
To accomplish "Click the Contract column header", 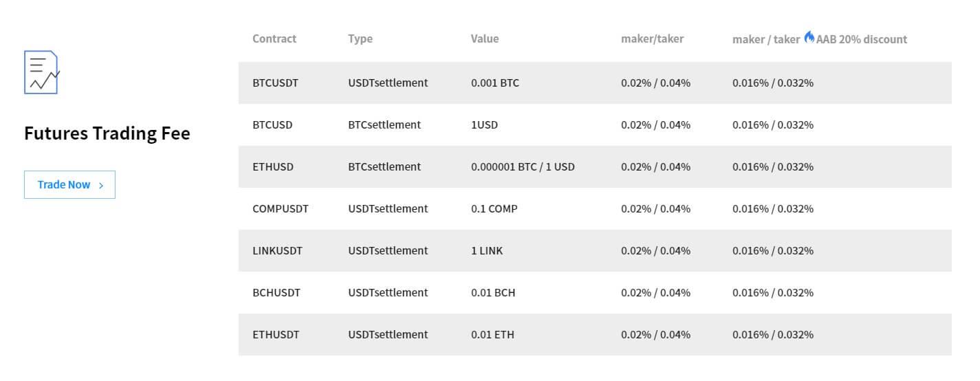I will coord(274,39).
